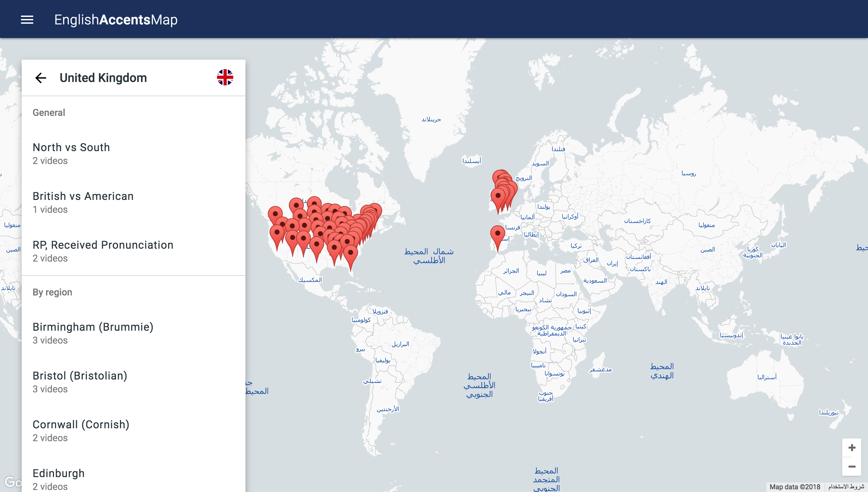The width and height of the screenshot is (868, 492).
Task: Select the frontmost UK map pin
Action: (x=498, y=197)
